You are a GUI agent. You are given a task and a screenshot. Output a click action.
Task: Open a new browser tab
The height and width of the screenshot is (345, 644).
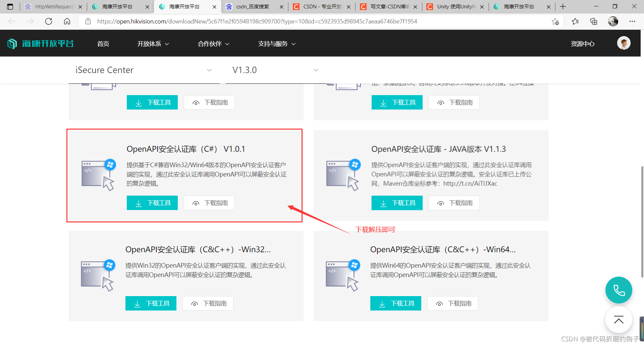tap(563, 7)
